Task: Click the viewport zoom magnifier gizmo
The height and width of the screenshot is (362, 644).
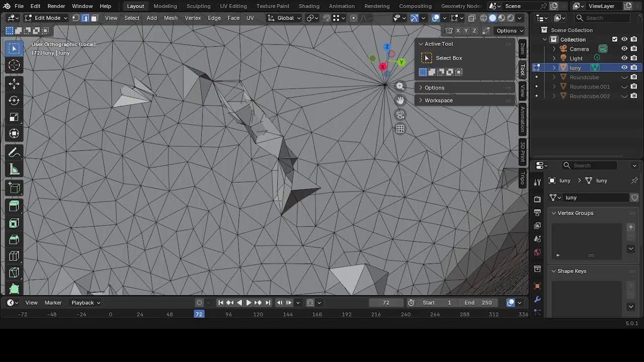Action: click(400, 86)
